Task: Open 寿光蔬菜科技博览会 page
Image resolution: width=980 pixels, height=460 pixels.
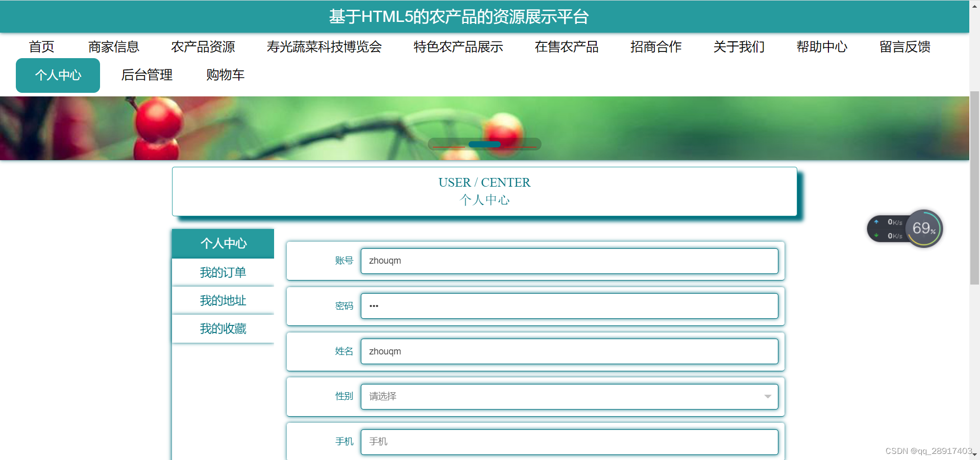Action: [x=324, y=47]
